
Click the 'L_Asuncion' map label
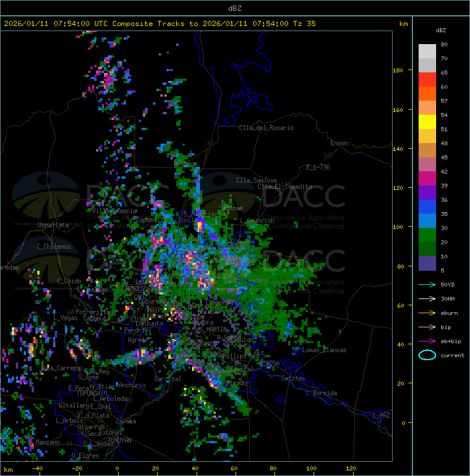pos(257,220)
